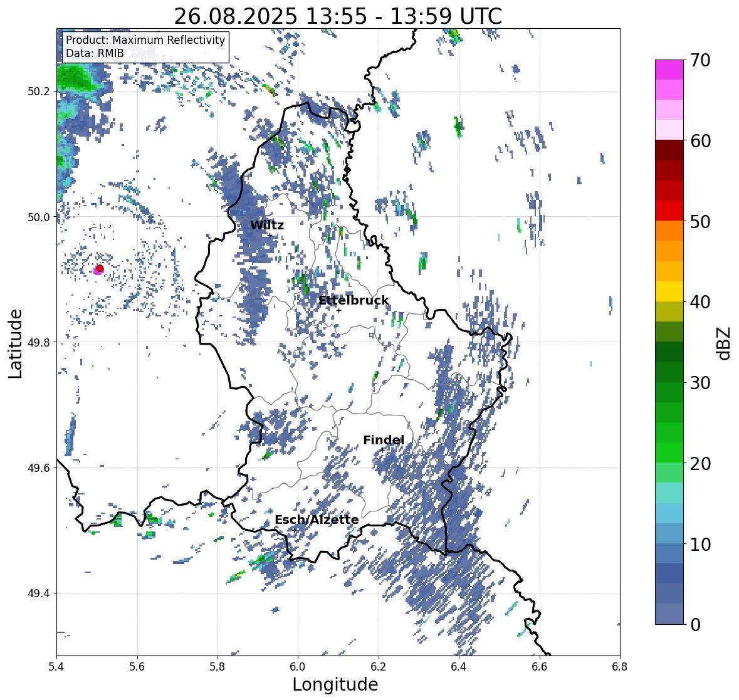The image size is (739, 700).
Task: Click the red radar location dot
Action: point(100,268)
